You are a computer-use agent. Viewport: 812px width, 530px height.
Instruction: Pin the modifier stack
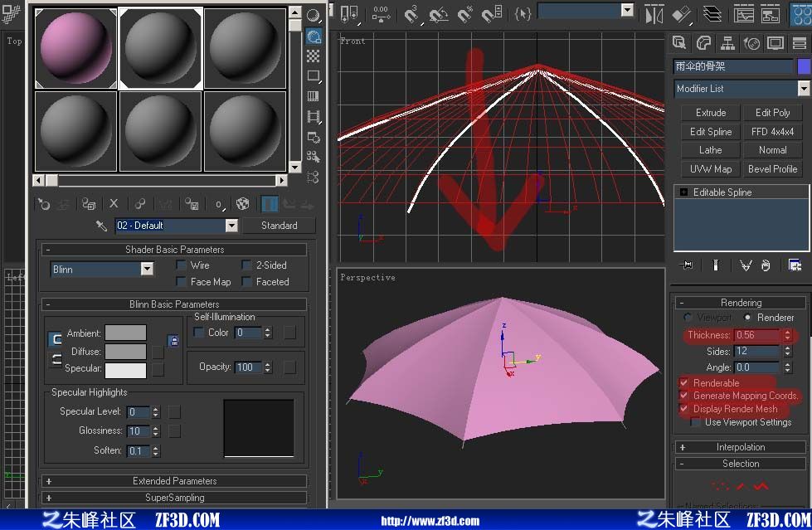point(688,265)
